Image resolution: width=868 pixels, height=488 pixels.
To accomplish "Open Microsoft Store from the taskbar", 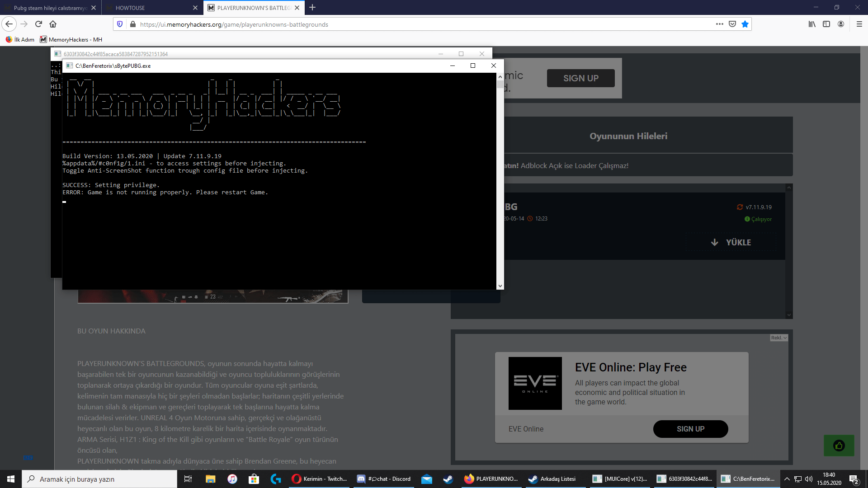I will pos(254,479).
